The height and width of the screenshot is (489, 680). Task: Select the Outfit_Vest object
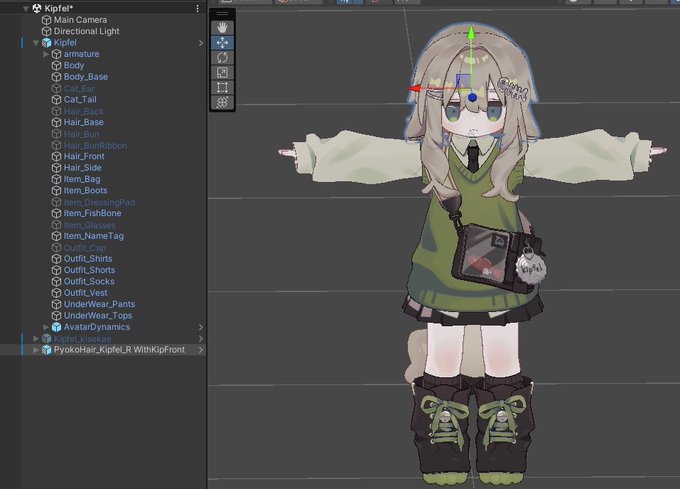click(85, 293)
